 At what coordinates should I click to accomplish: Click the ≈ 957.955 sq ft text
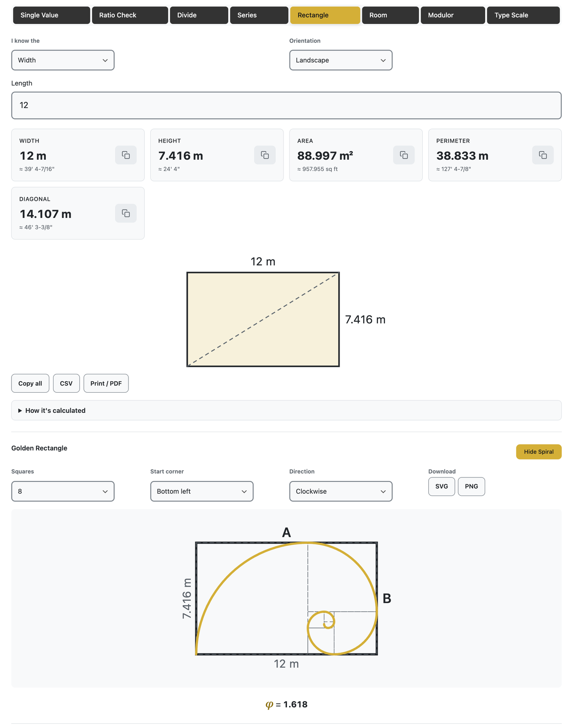click(x=317, y=169)
